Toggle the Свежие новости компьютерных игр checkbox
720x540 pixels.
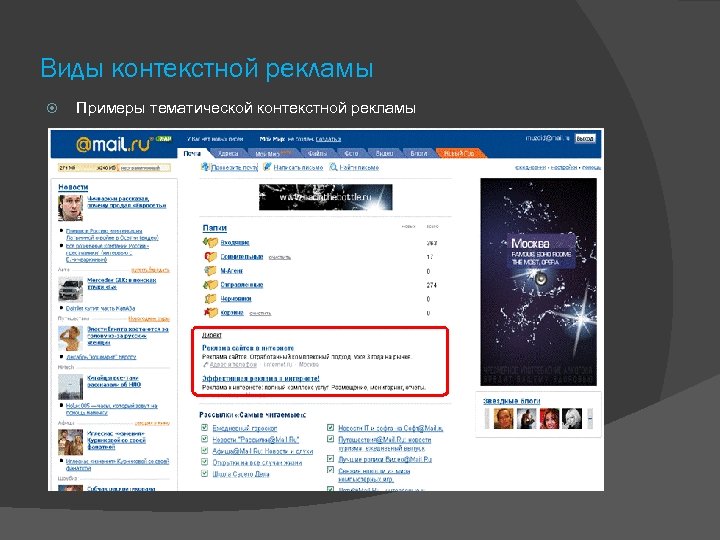(x=330, y=470)
